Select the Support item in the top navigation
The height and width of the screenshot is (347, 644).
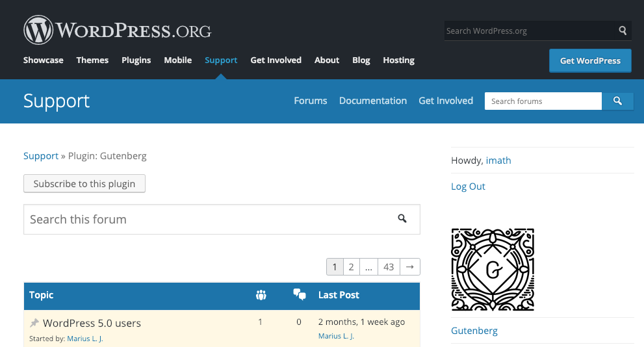[x=221, y=60]
